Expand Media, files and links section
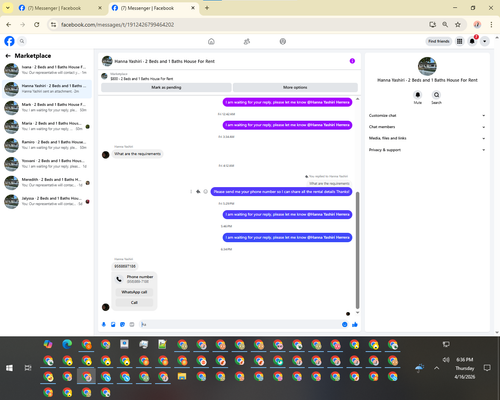 [427, 138]
